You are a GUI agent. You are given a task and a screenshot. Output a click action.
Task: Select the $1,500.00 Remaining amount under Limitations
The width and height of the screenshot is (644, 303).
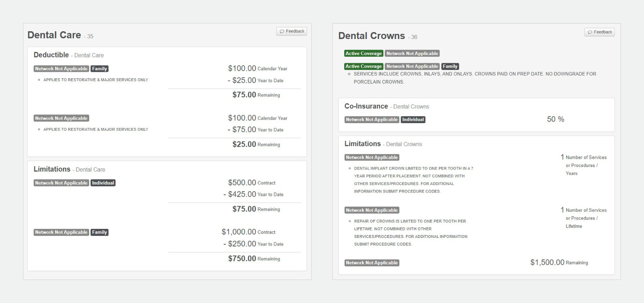tap(559, 262)
